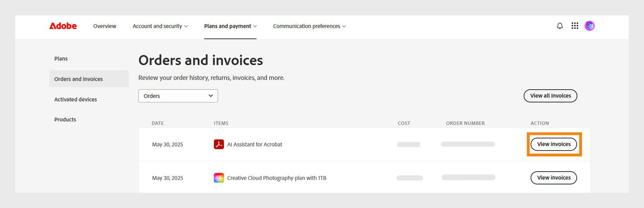Open the notifications bell
This screenshot has height=208, width=644.
(559, 26)
